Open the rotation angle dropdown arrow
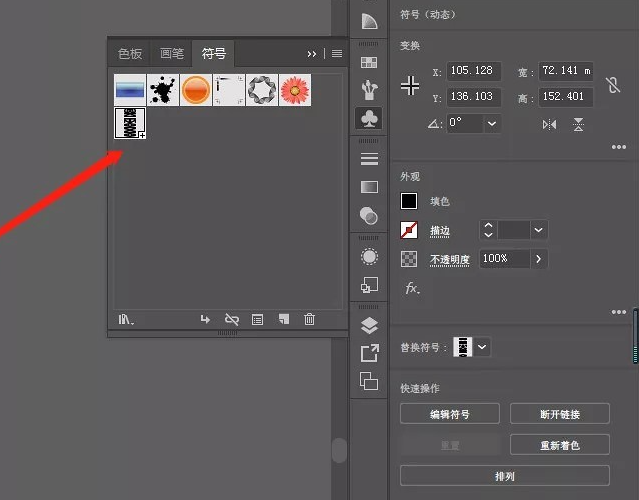This screenshot has width=639, height=500. click(492, 123)
